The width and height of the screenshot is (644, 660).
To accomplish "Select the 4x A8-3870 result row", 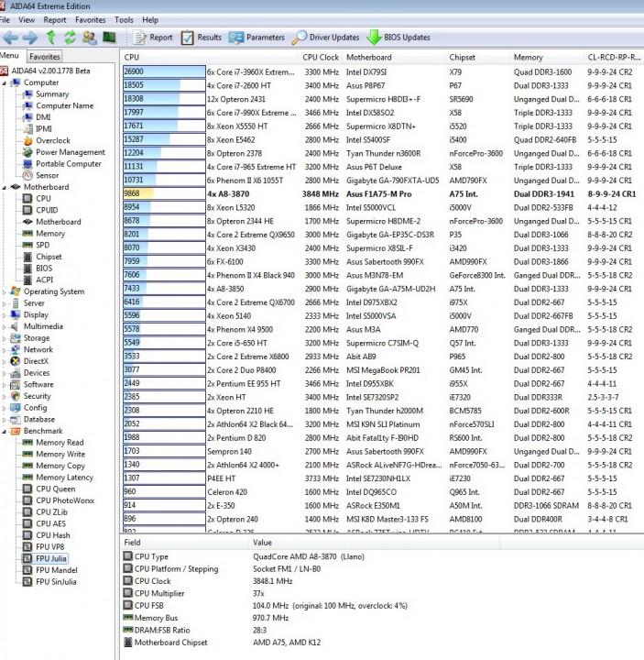I will [x=382, y=194].
